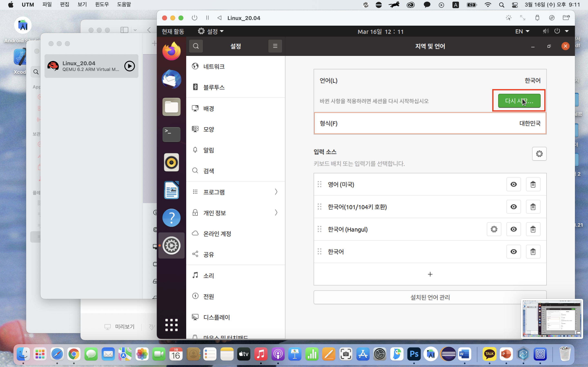Remove the 한국어(101/104키 호환) input source
This screenshot has width=588, height=367.
click(533, 207)
